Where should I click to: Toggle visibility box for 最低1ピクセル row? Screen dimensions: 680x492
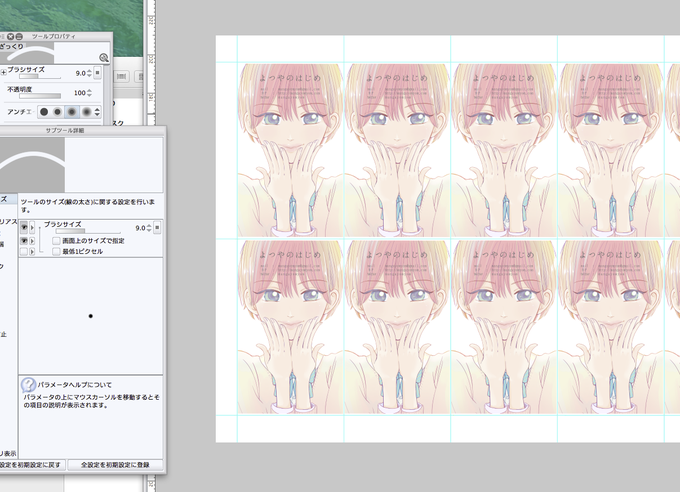pyautogui.click(x=24, y=251)
